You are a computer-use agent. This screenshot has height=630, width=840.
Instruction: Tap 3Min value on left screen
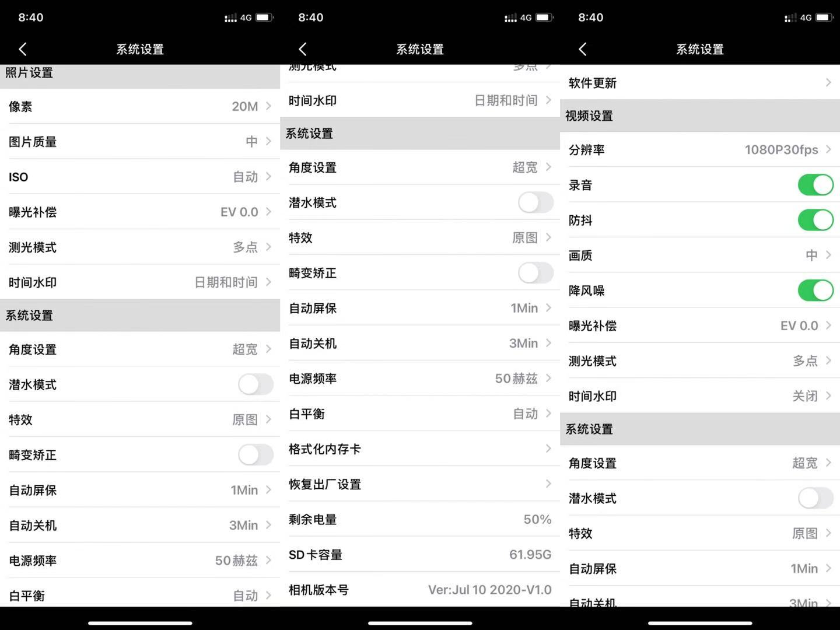243,525
